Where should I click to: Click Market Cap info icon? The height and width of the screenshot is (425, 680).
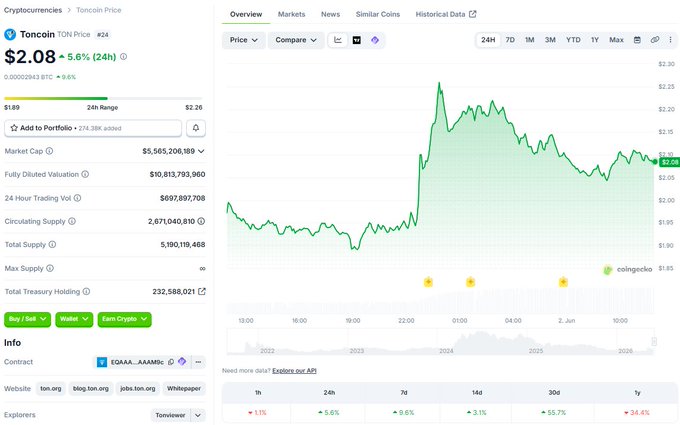click(49, 151)
